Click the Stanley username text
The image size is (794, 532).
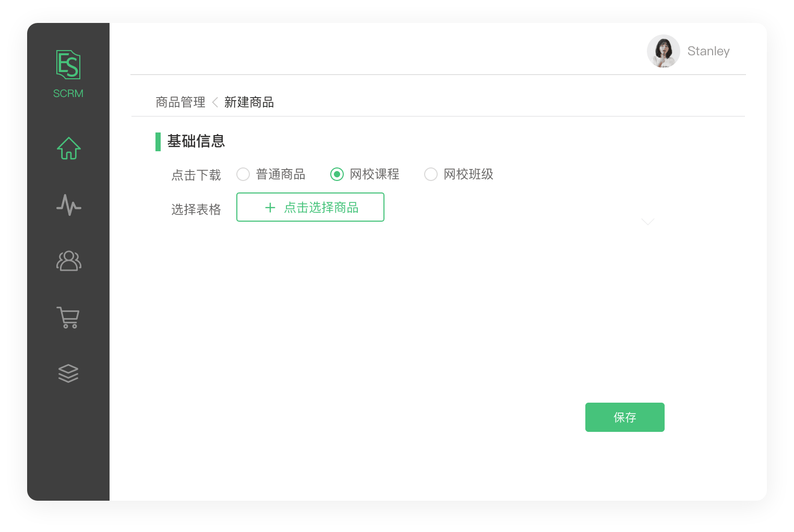point(708,51)
